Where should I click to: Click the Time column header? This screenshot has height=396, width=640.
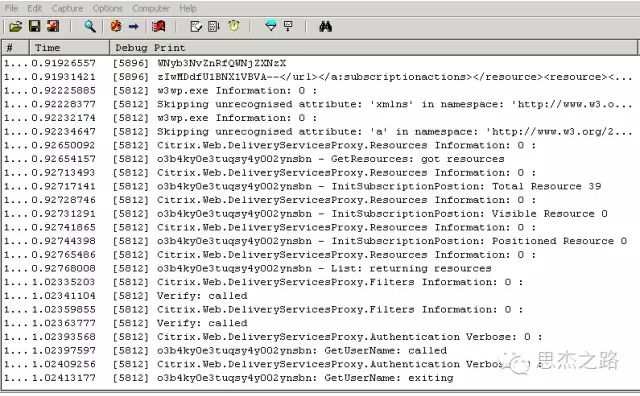click(x=69, y=48)
